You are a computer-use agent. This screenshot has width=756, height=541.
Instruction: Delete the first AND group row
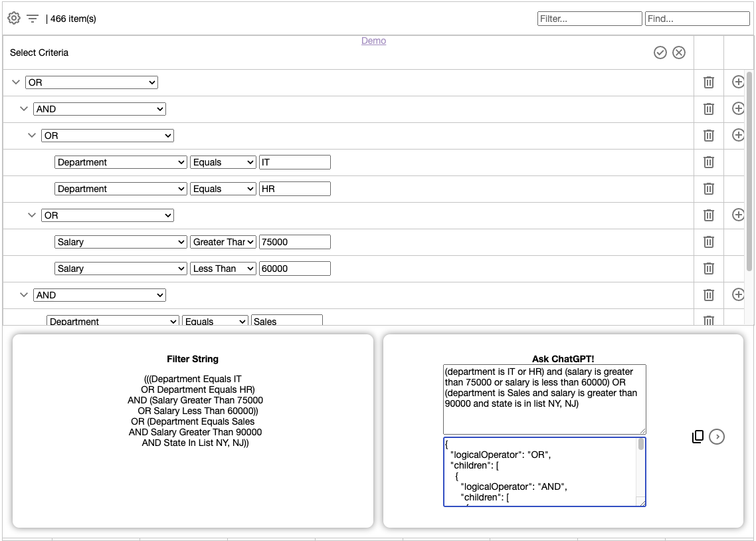point(708,109)
